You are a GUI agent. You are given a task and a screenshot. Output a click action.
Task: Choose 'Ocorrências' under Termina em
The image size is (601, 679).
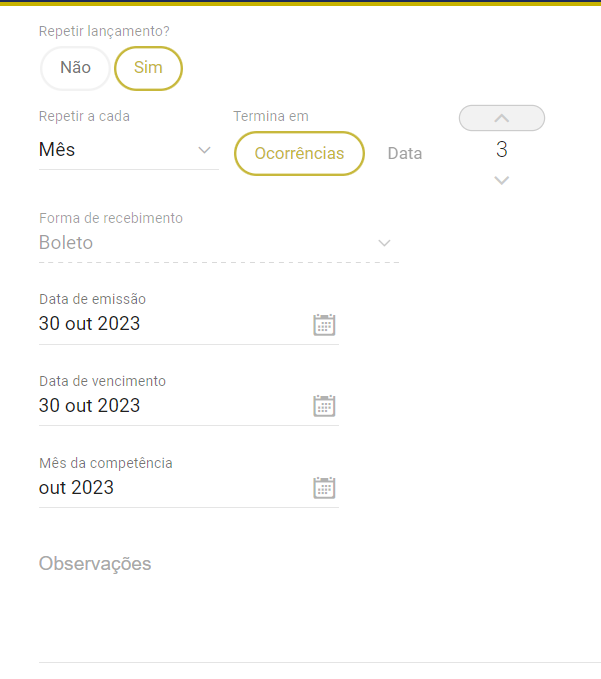(299, 153)
